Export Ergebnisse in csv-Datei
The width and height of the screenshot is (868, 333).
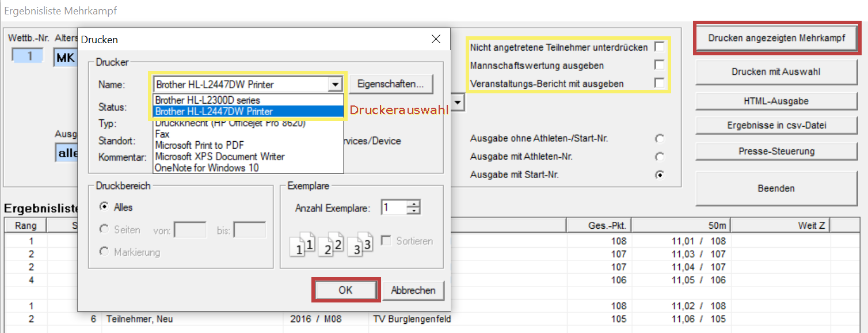[x=776, y=126]
